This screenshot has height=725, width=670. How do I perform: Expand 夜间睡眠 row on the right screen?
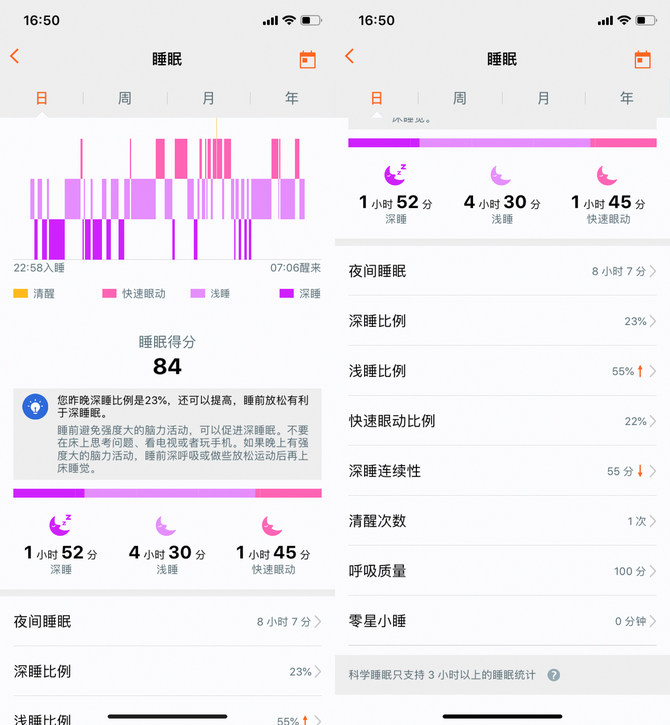pos(502,271)
